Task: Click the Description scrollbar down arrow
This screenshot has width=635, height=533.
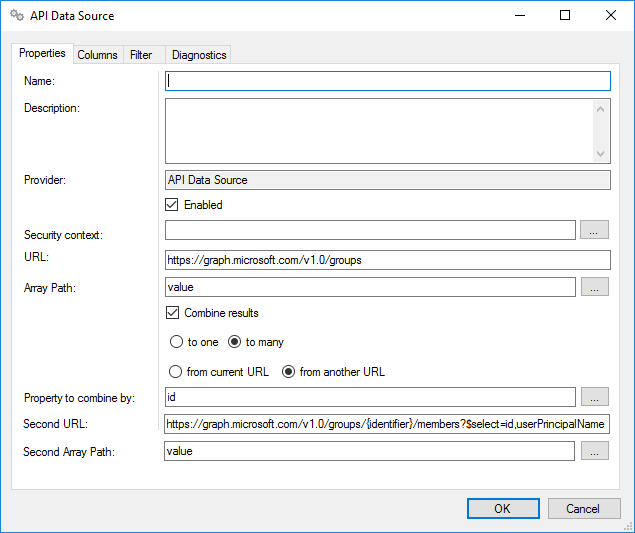Action: 601,154
